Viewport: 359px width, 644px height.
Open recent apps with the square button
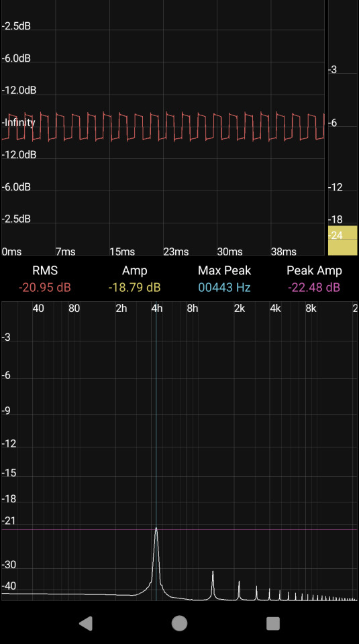[x=273, y=623]
